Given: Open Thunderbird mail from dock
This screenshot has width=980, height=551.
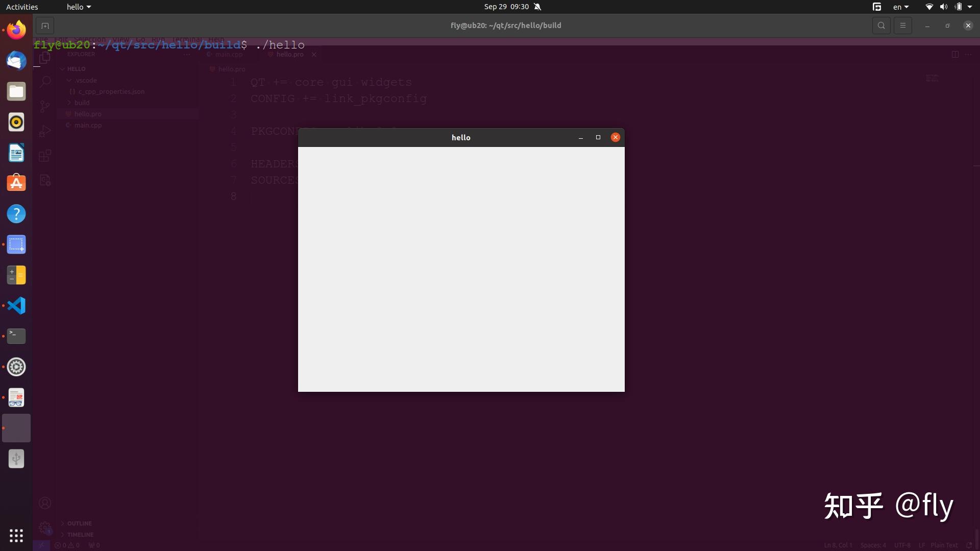Looking at the screenshot, I should (16, 61).
